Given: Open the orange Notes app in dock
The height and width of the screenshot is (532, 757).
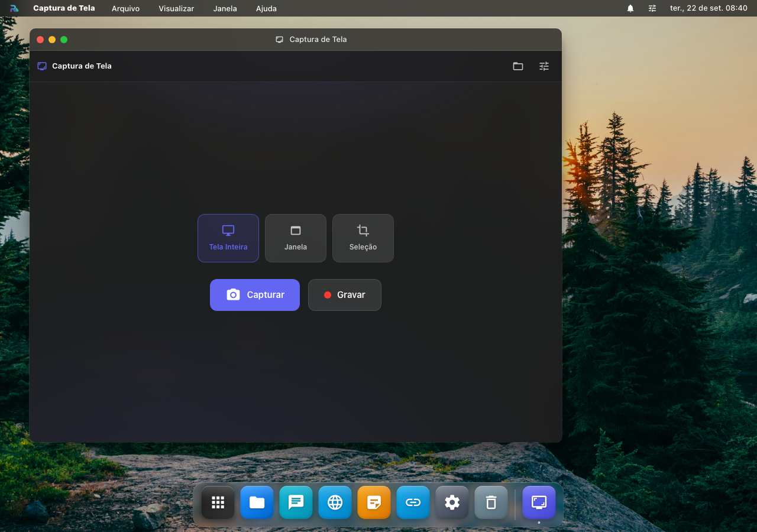Looking at the screenshot, I should (374, 502).
